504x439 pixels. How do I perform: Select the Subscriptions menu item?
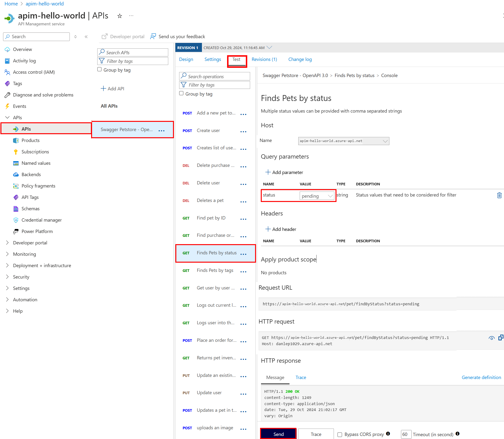35,152
